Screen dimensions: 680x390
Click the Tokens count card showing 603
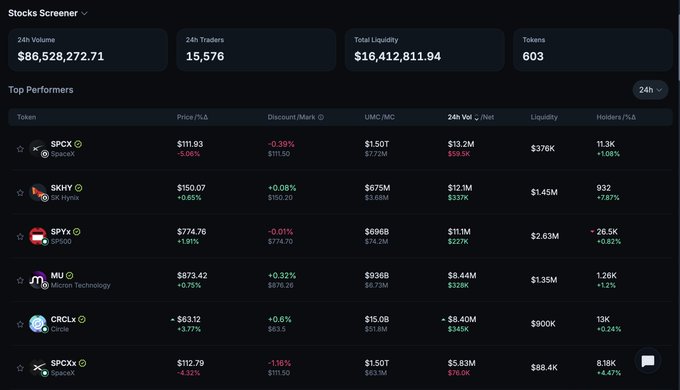pyautogui.click(x=593, y=50)
